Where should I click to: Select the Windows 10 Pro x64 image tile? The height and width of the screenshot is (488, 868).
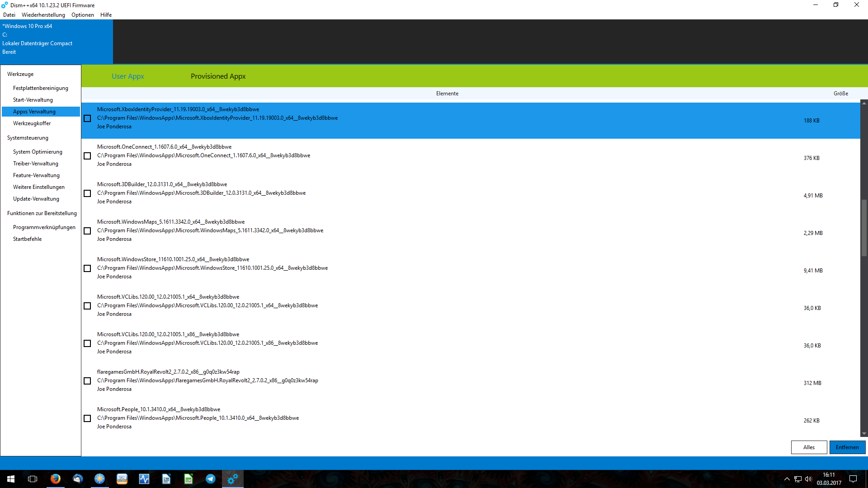pos(56,42)
